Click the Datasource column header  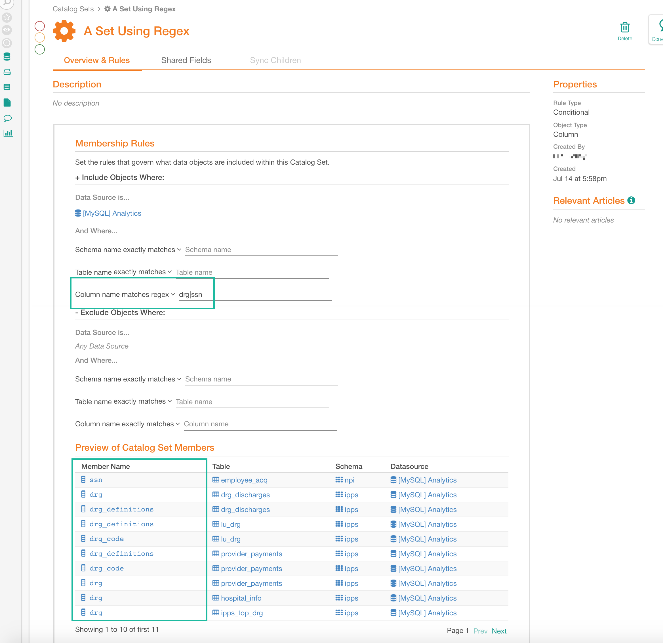click(409, 466)
